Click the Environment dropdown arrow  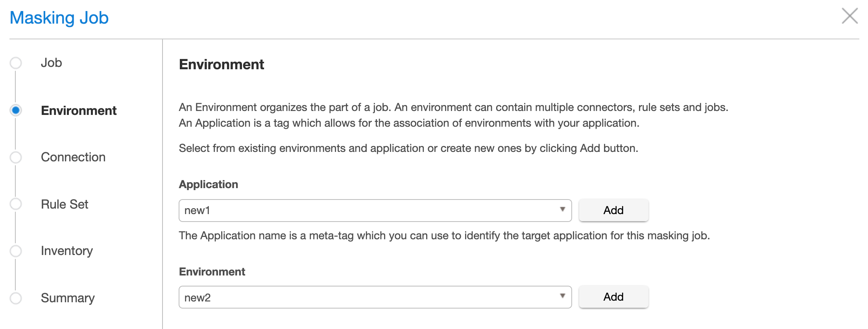click(562, 296)
